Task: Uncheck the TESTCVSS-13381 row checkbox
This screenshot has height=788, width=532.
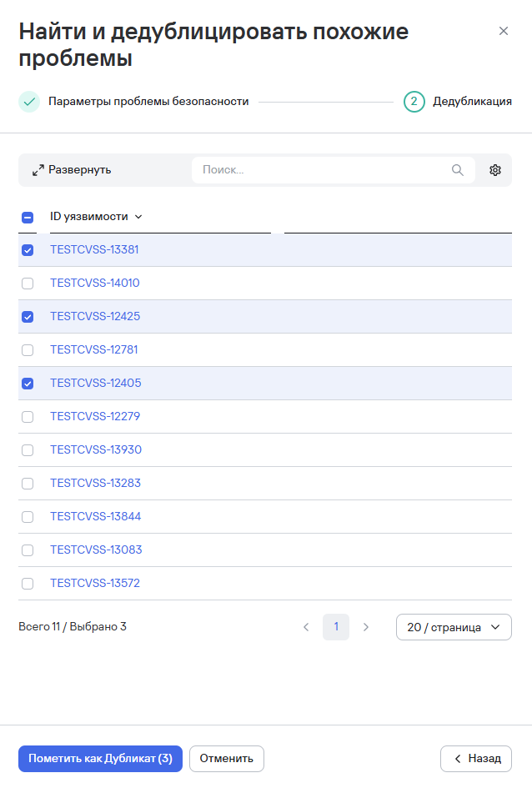Action: 28,250
